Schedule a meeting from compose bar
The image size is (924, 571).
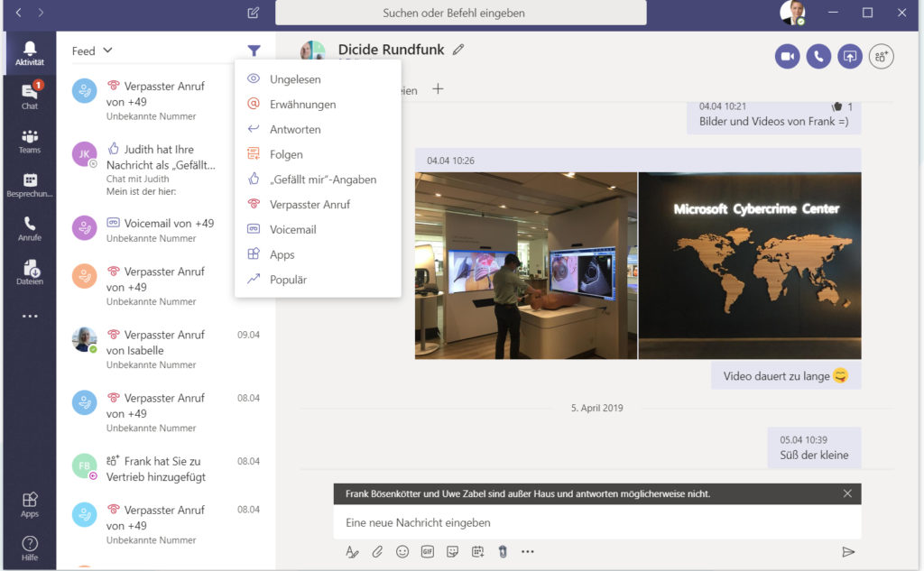pyautogui.click(x=478, y=551)
